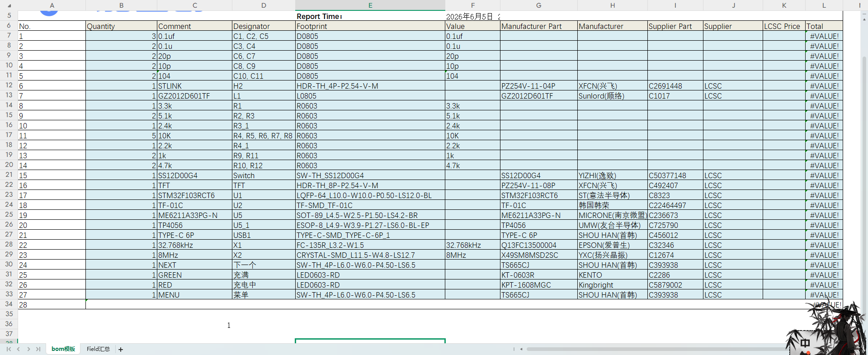The height and width of the screenshot is (355, 868).
Task: Click supplier part 'C236673'
Action: (675, 215)
